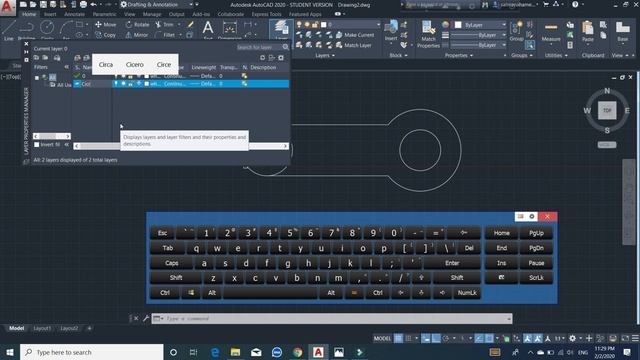Switch to the Layout1 tab

tap(42, 328)
